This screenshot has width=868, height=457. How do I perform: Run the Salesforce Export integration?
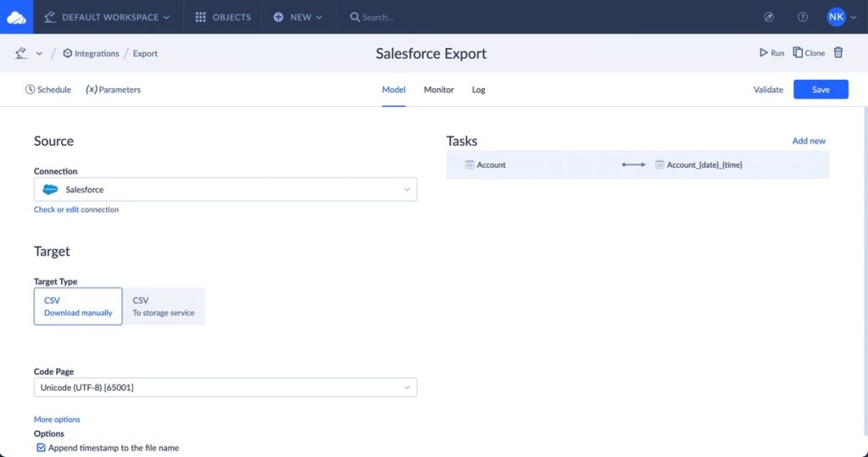(x=771, y=53)
